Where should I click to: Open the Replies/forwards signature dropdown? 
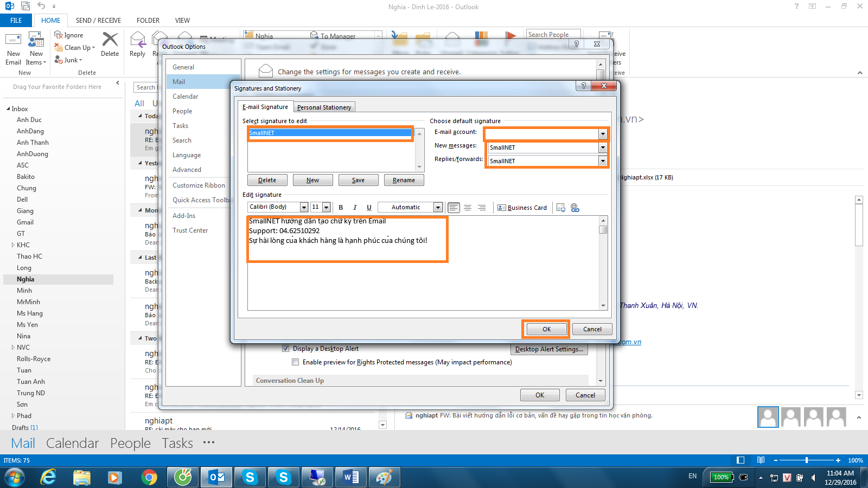(x=602, y=161)
